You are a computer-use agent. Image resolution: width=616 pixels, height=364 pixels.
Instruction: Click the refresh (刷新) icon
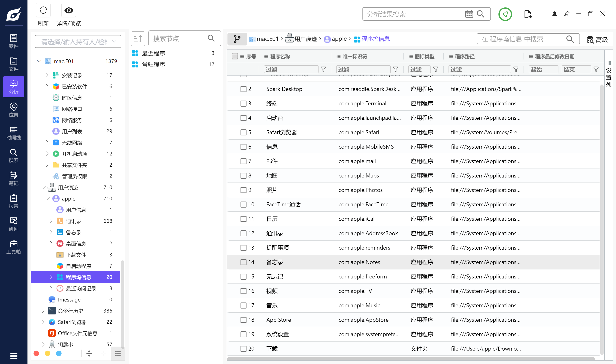pyautogui.click(x=43, y=10)
